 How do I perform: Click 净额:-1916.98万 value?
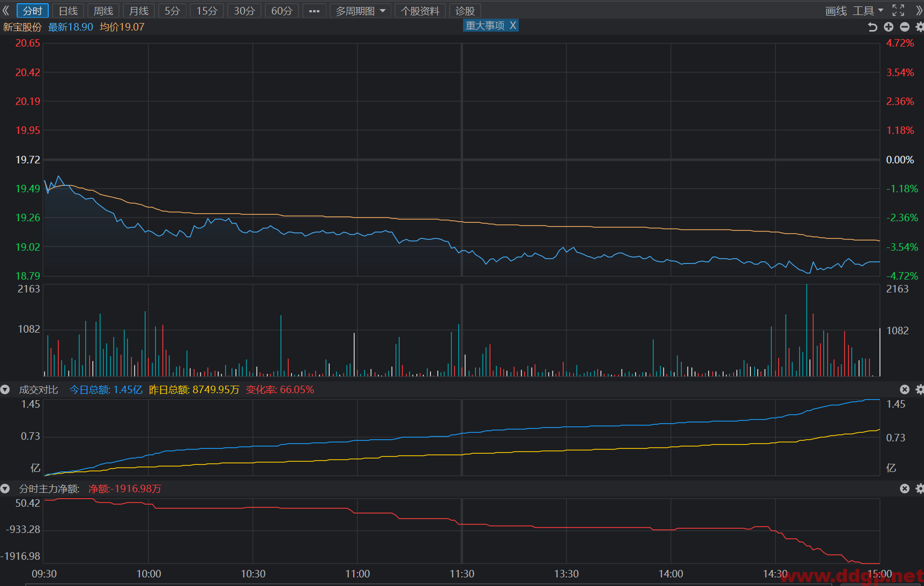pos(125,489)
